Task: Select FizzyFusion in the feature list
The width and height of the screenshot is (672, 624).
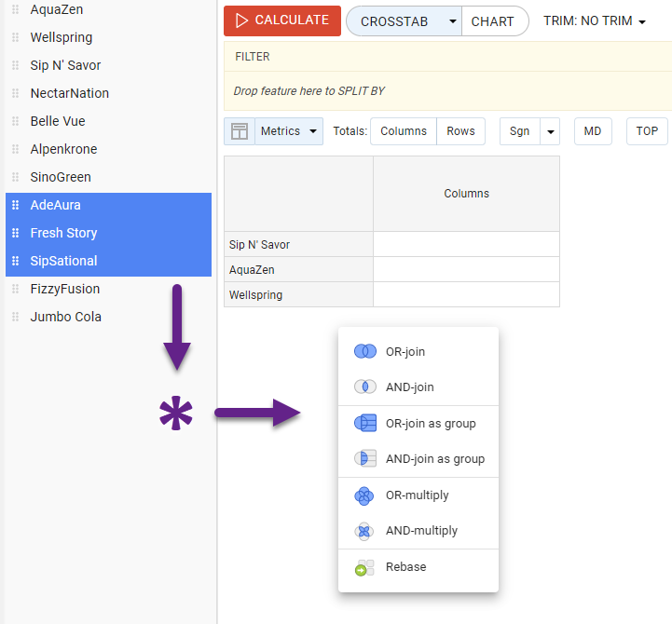Action: (x=65, y=289)
